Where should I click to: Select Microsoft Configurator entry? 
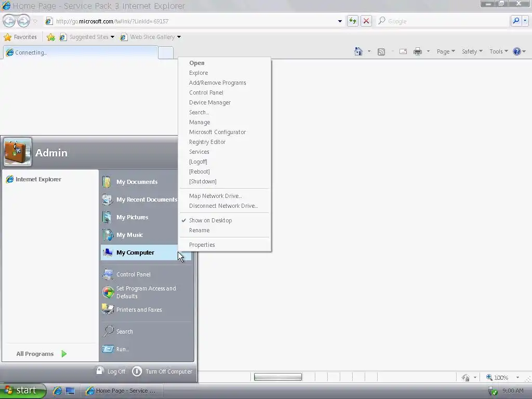click(x=224, y=132)
